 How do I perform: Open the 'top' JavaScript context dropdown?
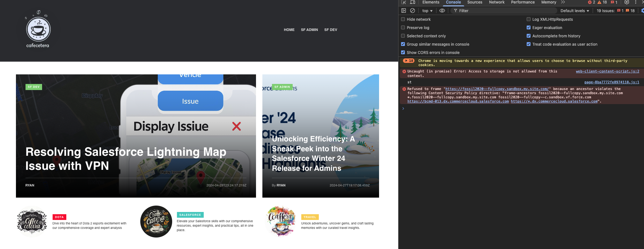[427, 11]
